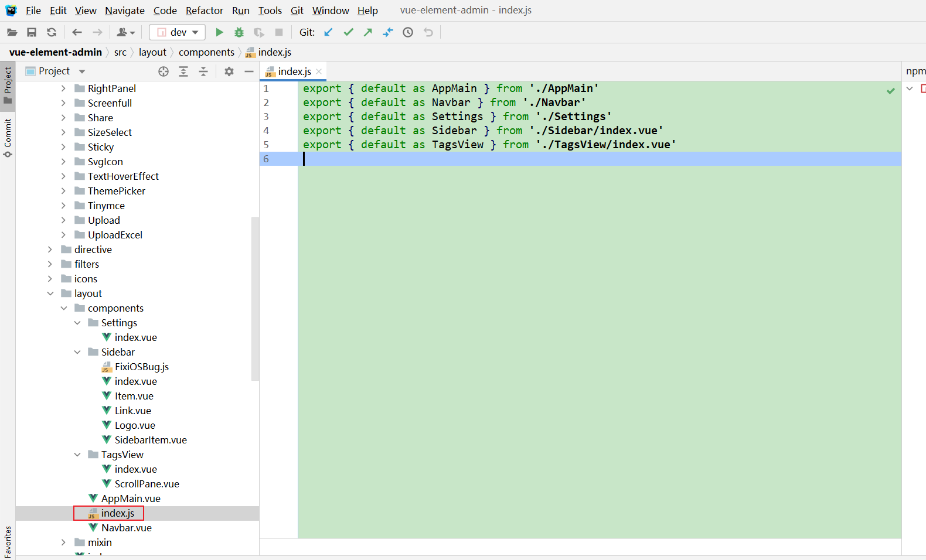This screenshot has width=926, height=560.
Task: Open the Git menu
Action: (x=297, y=11)
